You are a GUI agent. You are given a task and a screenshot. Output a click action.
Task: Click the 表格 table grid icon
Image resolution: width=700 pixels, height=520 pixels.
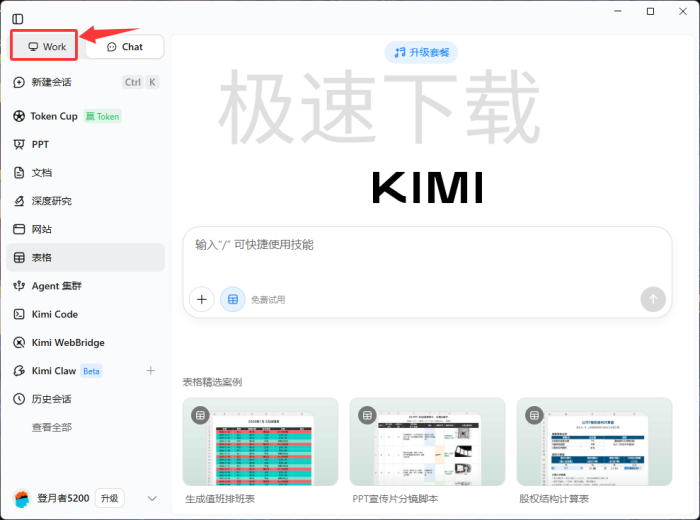[19, 258]
